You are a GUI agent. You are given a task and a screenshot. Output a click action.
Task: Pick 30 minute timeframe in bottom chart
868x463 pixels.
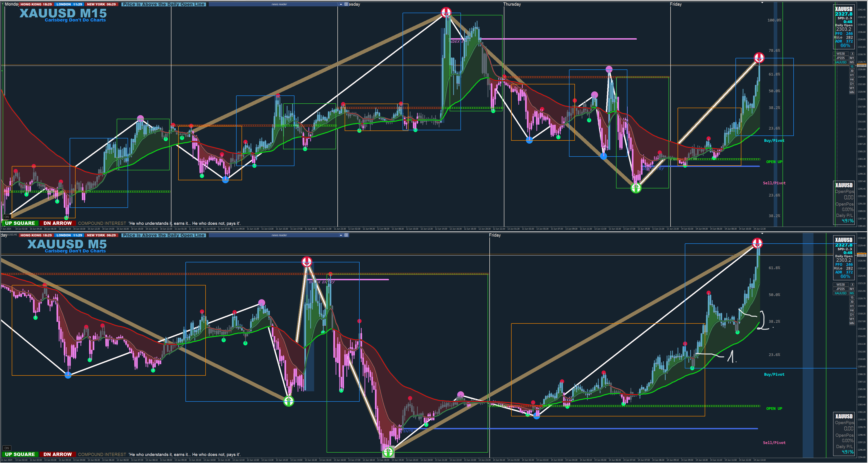pos(852,302)
